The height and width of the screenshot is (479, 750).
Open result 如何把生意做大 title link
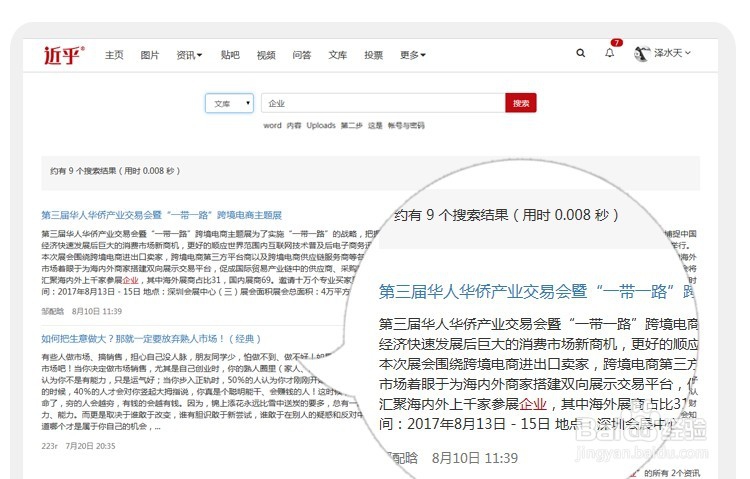(151, 339)
